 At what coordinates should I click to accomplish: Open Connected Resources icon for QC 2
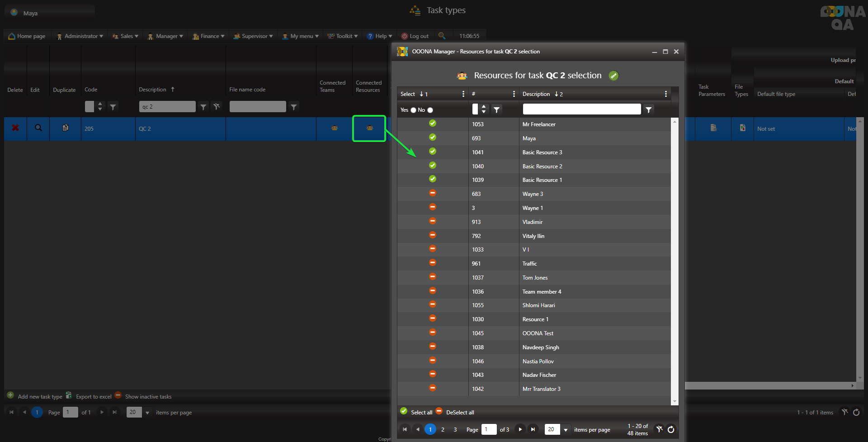pyautogui.click(x=369, y=128)
